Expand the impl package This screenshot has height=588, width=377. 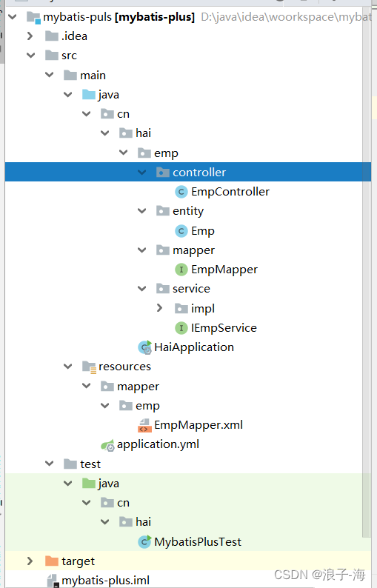[160, 308]
